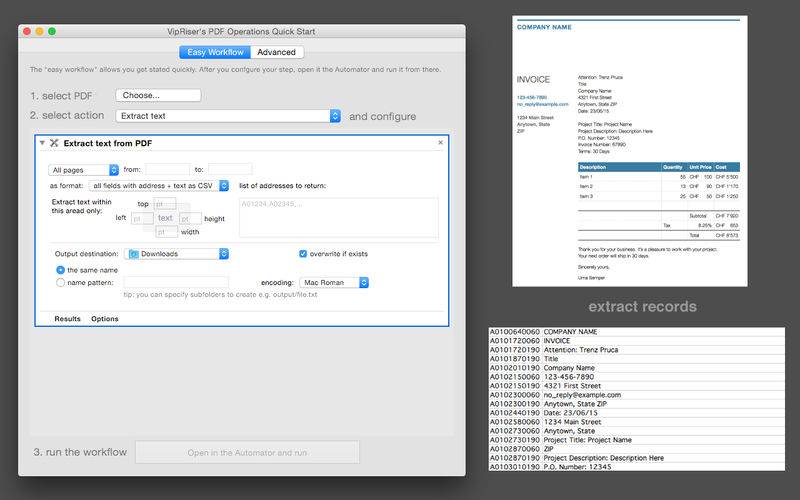
Task: Click the Downloads folder icon
Action: coord(134,254)
